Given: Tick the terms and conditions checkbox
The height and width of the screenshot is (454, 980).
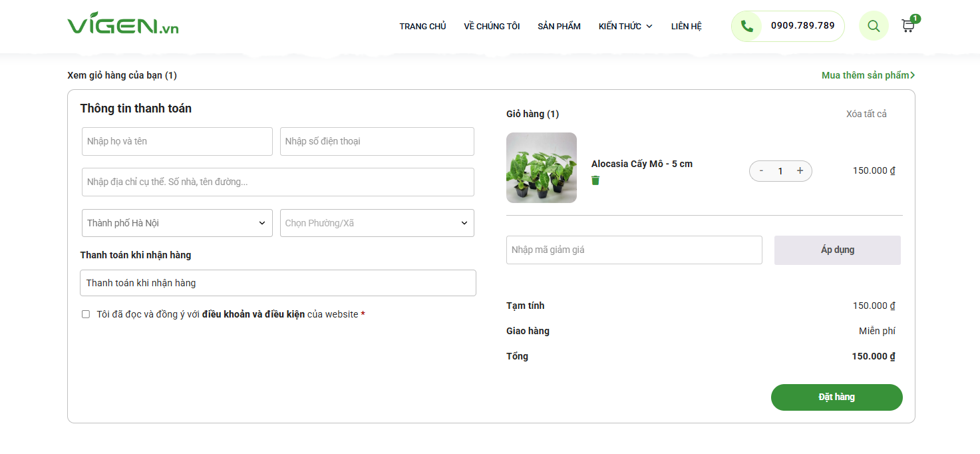Looking at the screenshot, I should 86,314.
